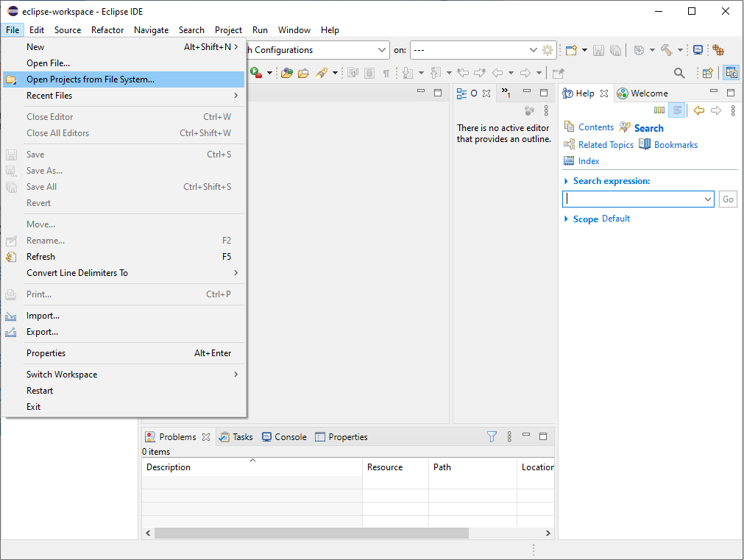Viewport: 744px width, 560px height.
Task: Close the Outline tab
Action: tap(486, 93)
